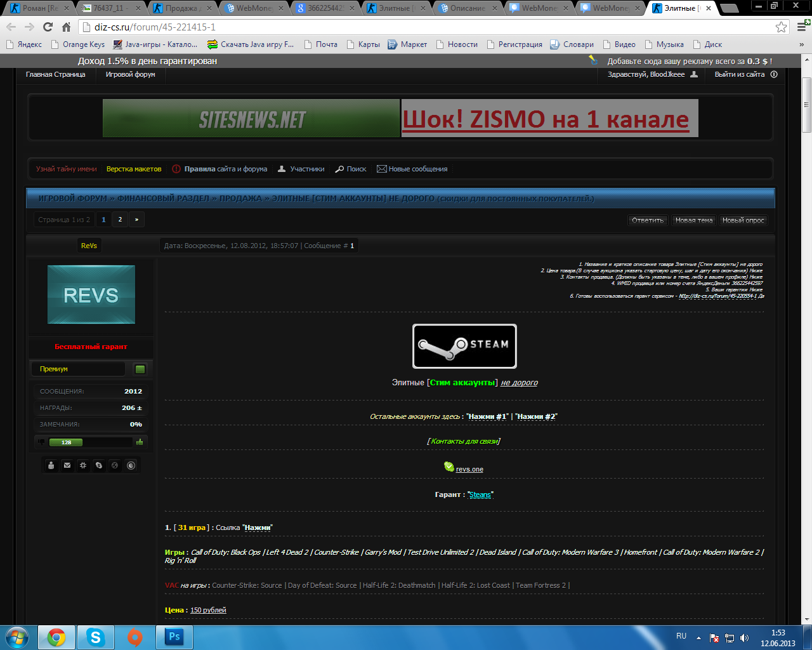
Task: Open Игровой форум menu item
Action: 131,74
